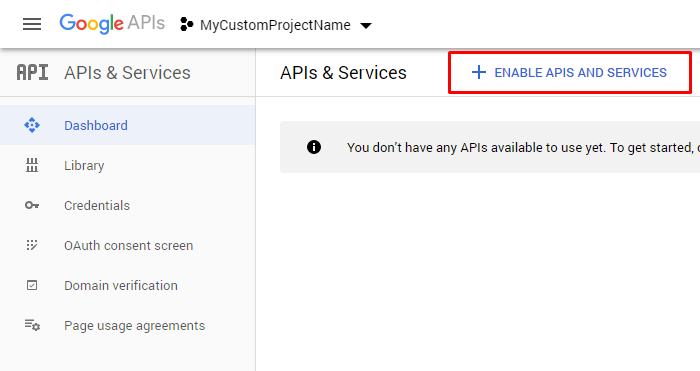Click the blue plus icon
The width and height of the screenshot is (700, 371).
click(479, 72)
